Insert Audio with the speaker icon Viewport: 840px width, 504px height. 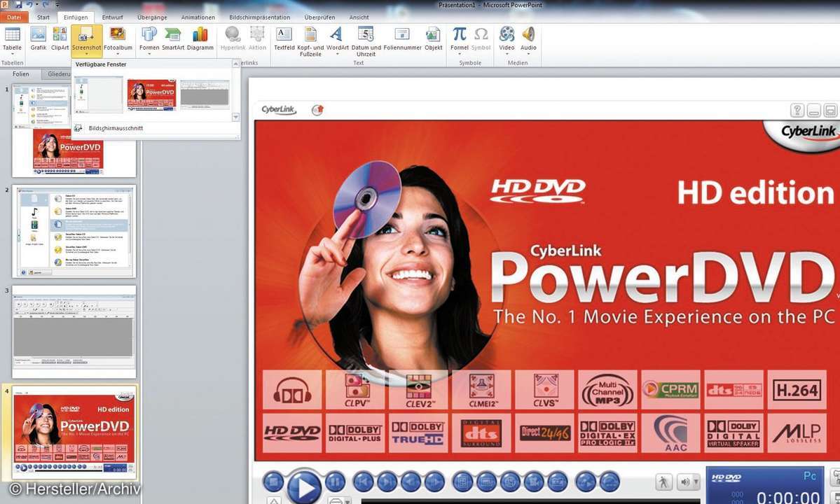(528, 34)
